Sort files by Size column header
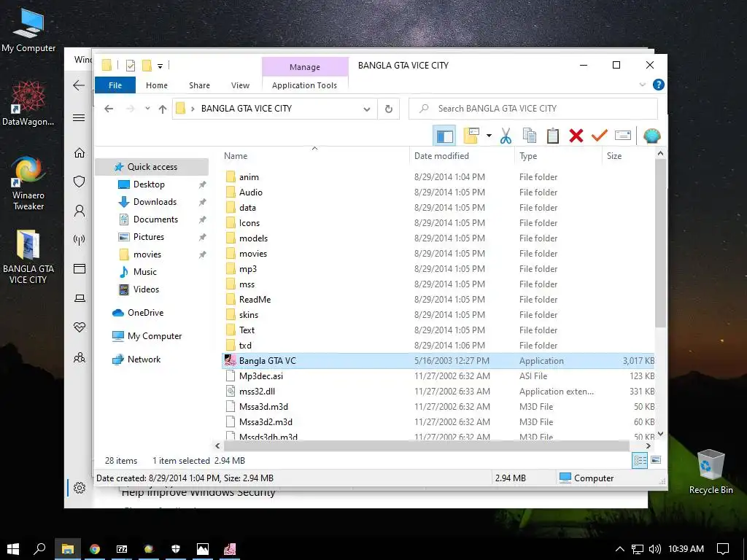747x560 pixels. [628, 156]
